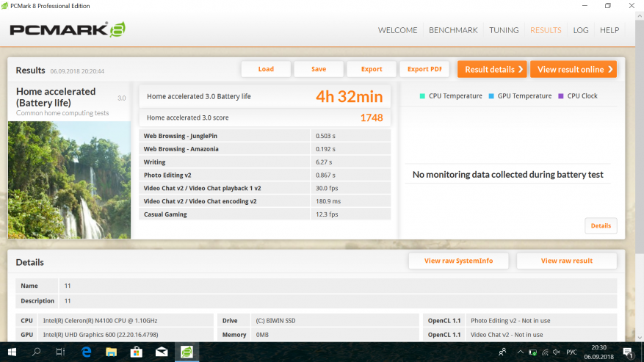Click View result online
This screenshot has height=362, width=644.
coord(574,69)
